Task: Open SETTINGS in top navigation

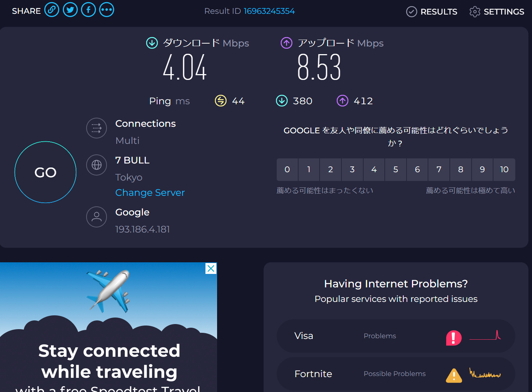Action: tap(497, 12)
